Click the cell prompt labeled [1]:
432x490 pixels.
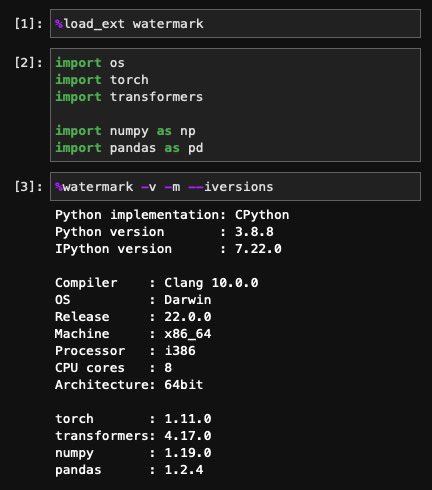click(28, 24)
